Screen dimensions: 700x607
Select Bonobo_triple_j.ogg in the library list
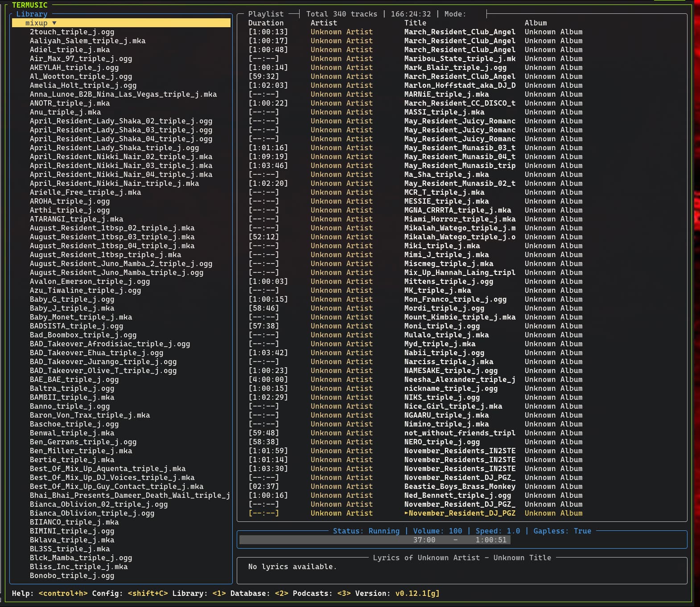72,575
